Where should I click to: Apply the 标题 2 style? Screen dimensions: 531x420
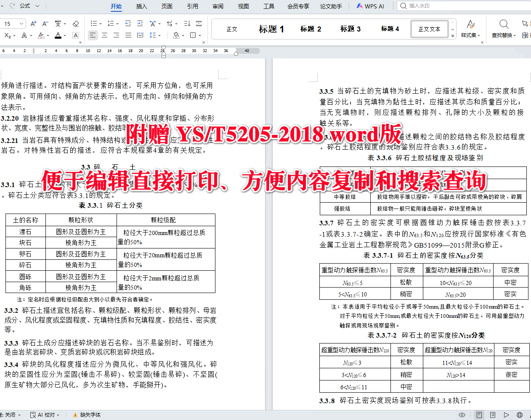pos(311,29)
